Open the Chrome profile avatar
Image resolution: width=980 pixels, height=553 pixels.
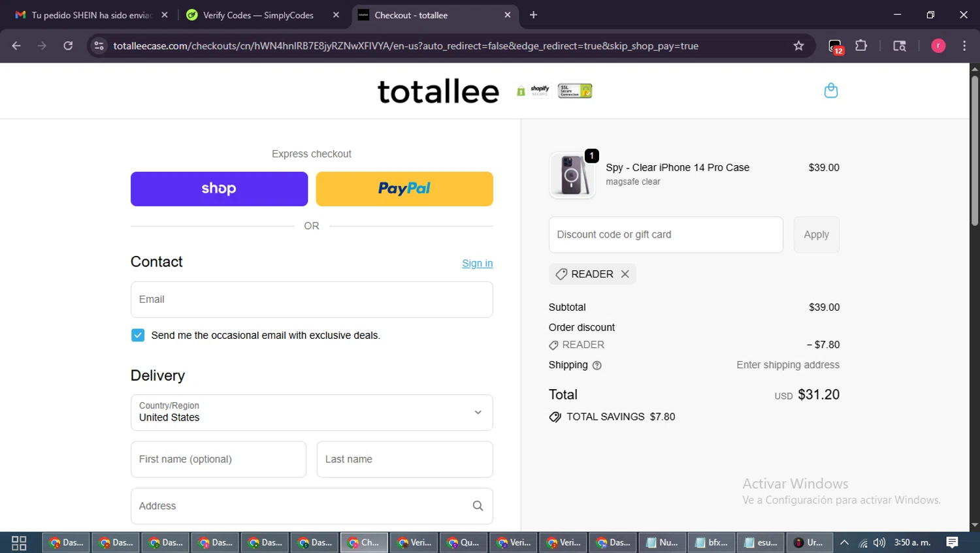[938, 46]
